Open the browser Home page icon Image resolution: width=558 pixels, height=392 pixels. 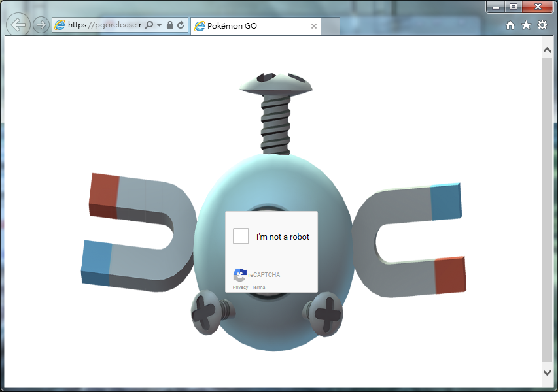tap(510, 25)
